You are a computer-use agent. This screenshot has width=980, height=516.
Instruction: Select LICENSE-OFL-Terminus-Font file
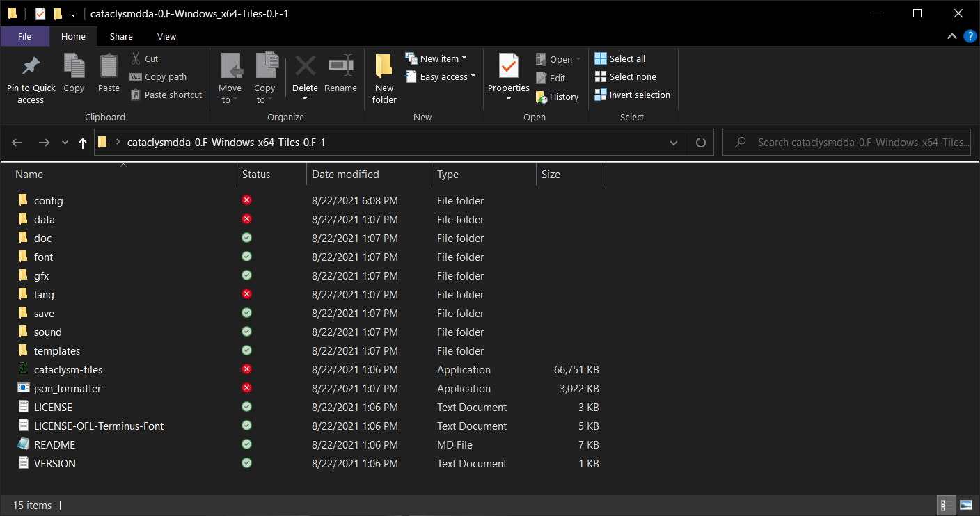99,426
